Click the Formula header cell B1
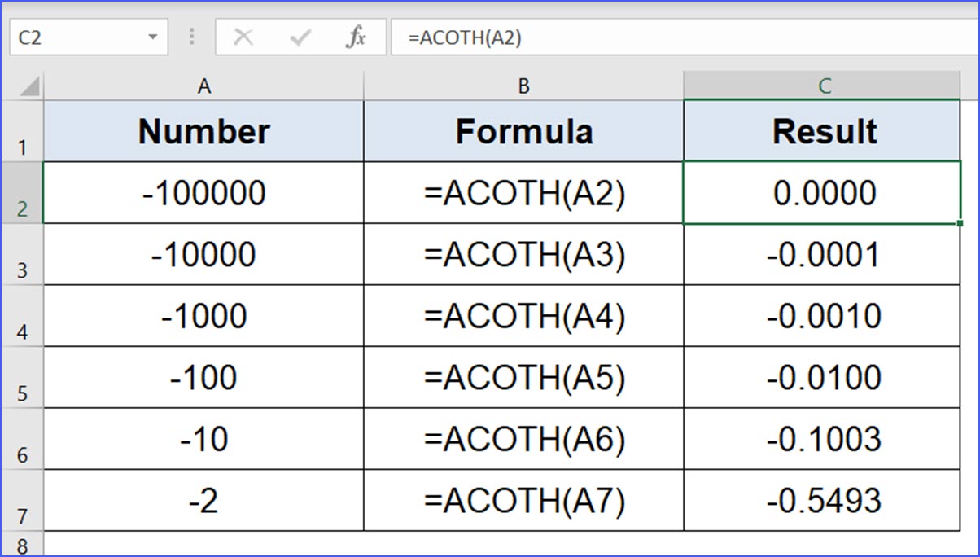The image size is (980, 557). [x=523, y=130]
